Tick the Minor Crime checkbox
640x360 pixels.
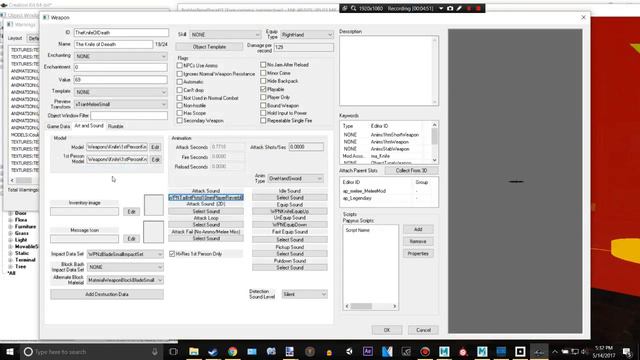pyautogui.click(x=263, y=73)
